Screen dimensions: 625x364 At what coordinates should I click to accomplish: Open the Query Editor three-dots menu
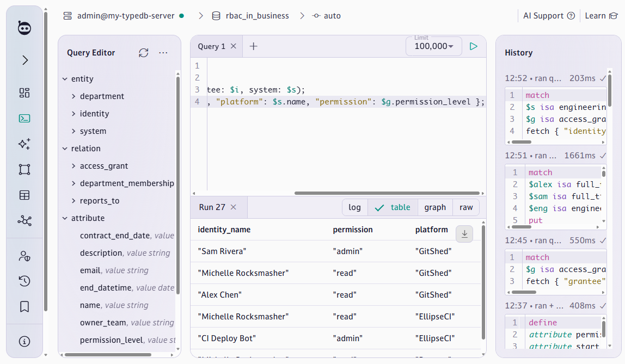pyautogui.click(x=163, y=53)
